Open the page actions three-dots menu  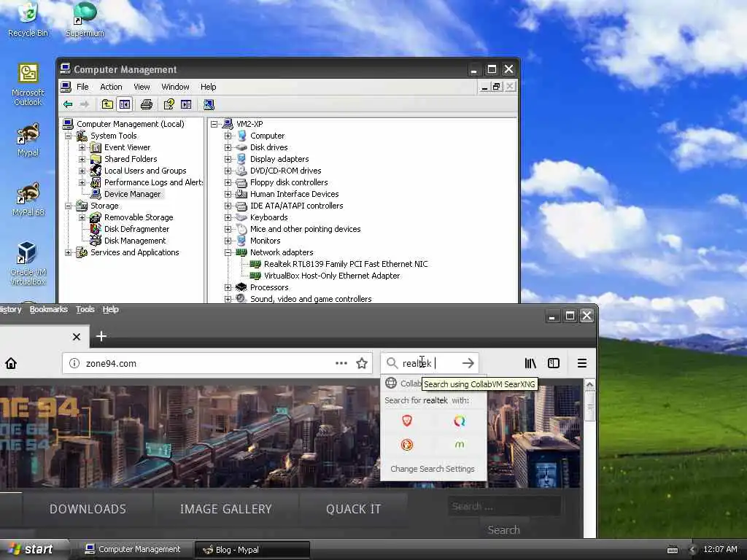[341, 363]
